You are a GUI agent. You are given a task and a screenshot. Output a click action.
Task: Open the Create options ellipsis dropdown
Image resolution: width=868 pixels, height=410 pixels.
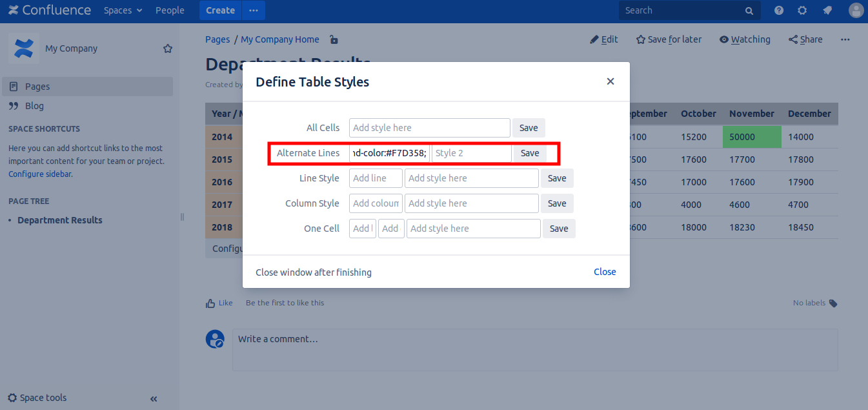[x=254, y=10]
